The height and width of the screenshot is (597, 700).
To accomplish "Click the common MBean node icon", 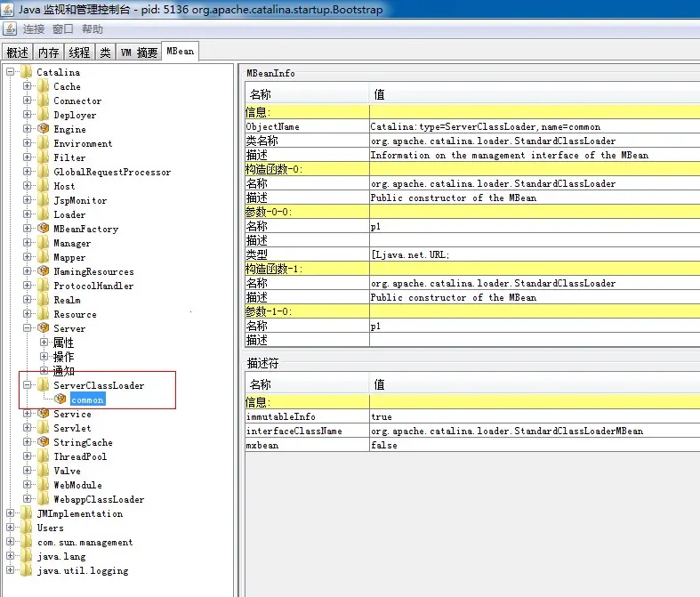I will click(x=60, y=399).
